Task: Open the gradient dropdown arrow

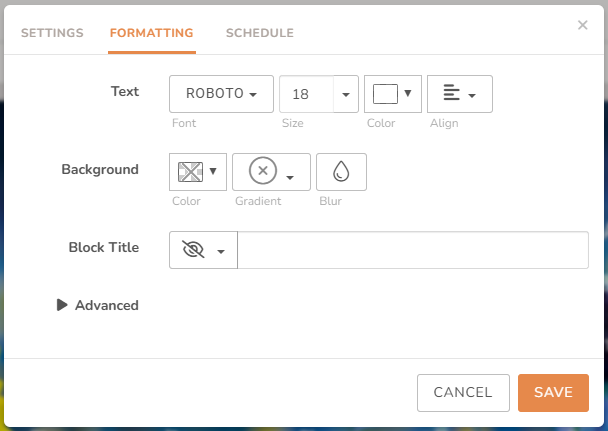Action: click(290, 177)
